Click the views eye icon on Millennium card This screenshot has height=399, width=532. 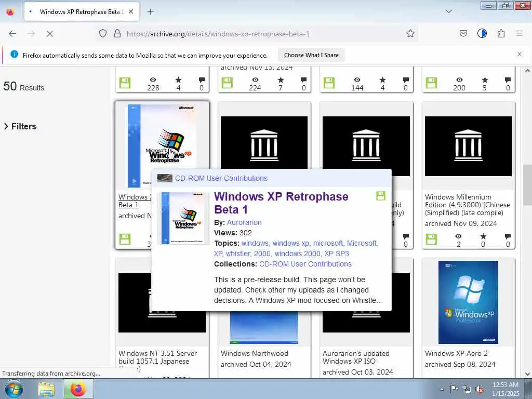(458, 236)
